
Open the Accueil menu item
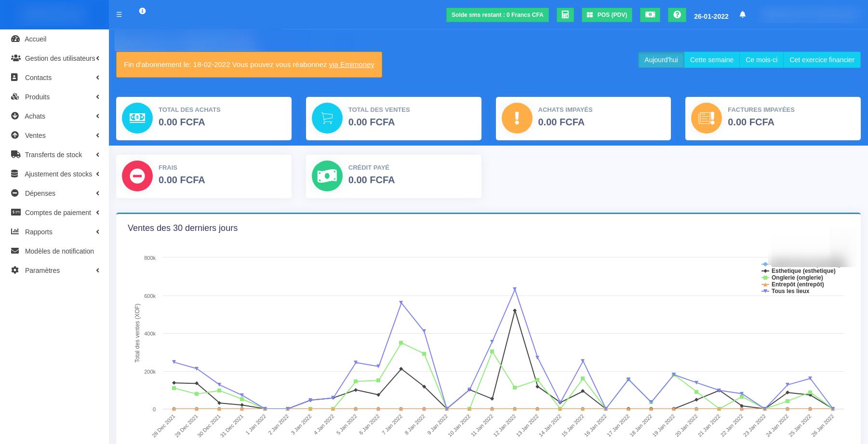click(x=54, y=39)
